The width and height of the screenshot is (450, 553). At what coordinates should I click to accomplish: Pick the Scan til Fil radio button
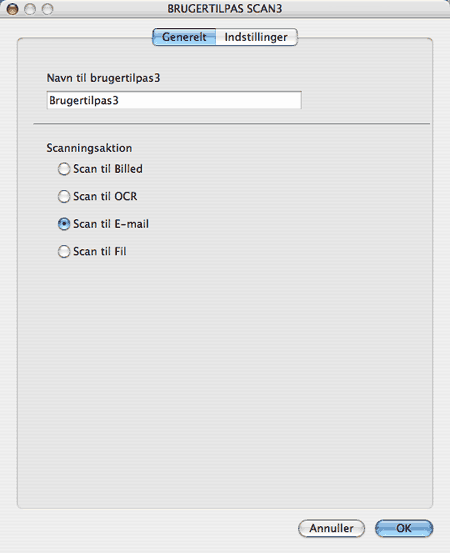[x=64, y=251]
